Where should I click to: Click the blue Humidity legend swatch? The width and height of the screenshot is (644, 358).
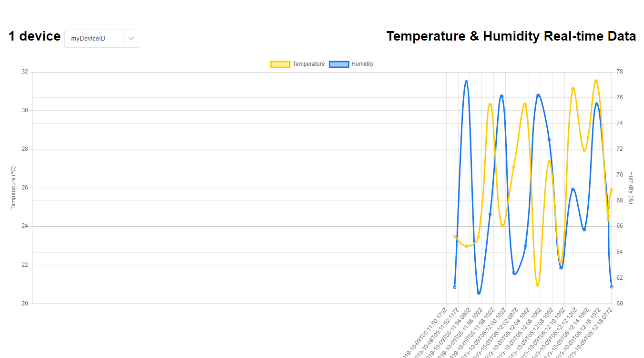338,64
